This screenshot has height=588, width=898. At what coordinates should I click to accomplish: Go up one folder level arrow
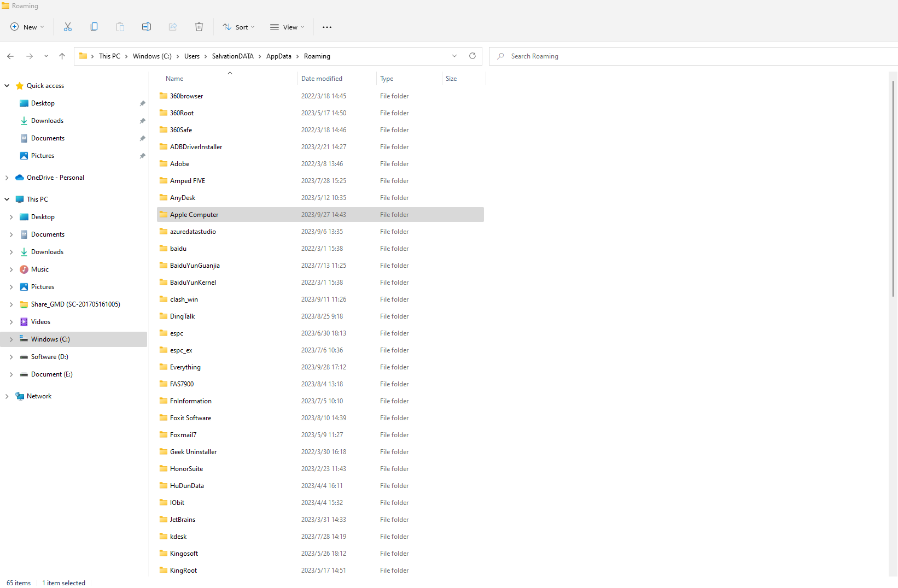62,56
